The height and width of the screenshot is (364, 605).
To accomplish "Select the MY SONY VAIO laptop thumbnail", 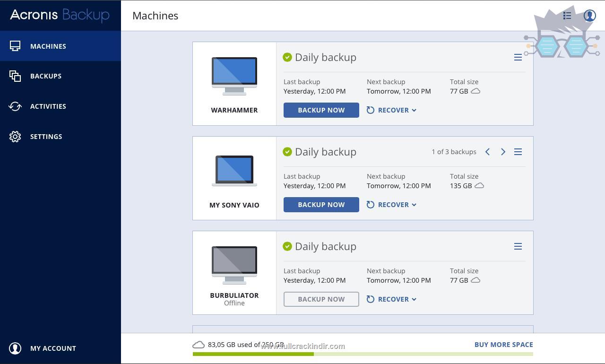I will point(234,171).
